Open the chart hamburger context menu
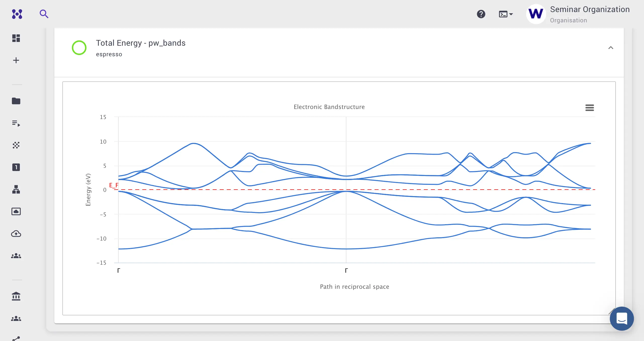Screen dimensions: 644x341 click(589, 108)
